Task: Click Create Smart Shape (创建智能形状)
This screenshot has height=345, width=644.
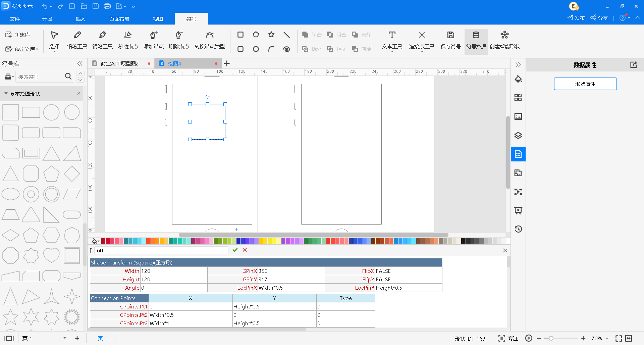Action: pos(504,40)
